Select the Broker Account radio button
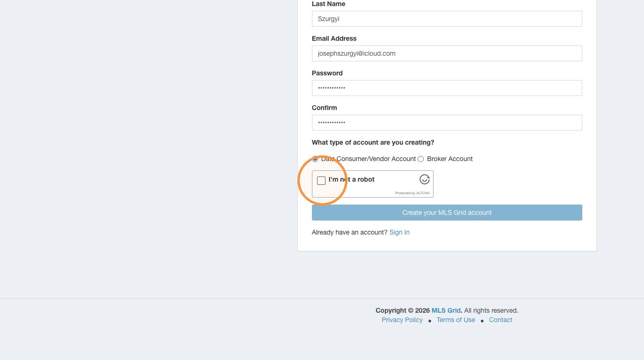 (x=421, y=159)
